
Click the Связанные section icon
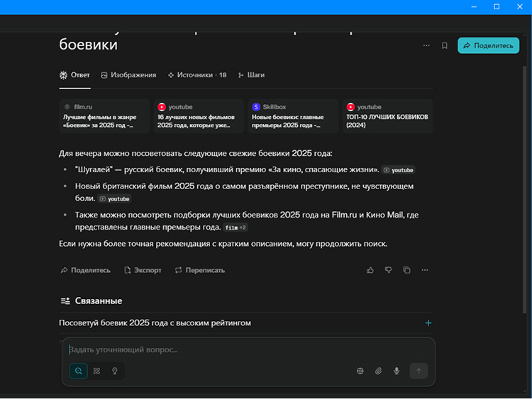[65, 300]
